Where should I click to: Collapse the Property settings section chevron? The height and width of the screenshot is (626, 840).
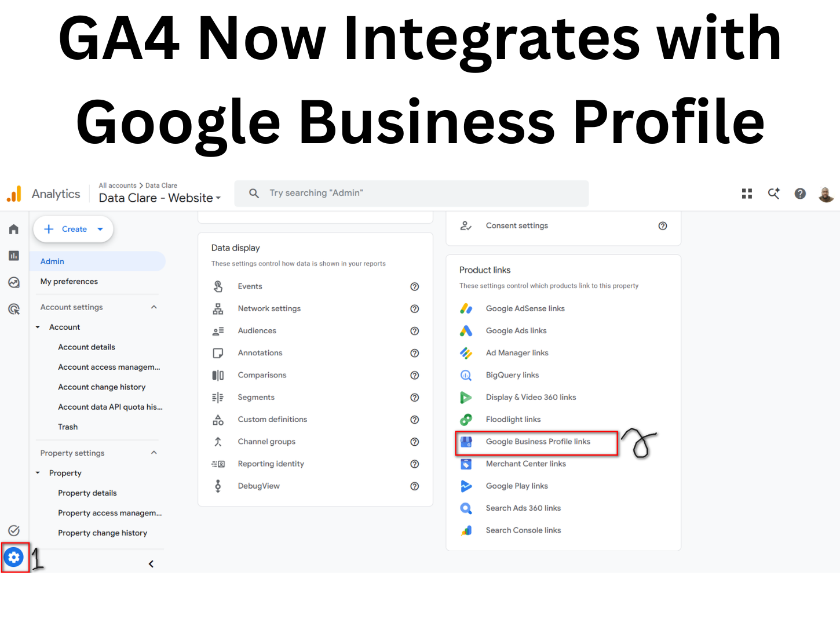point(154,453)
